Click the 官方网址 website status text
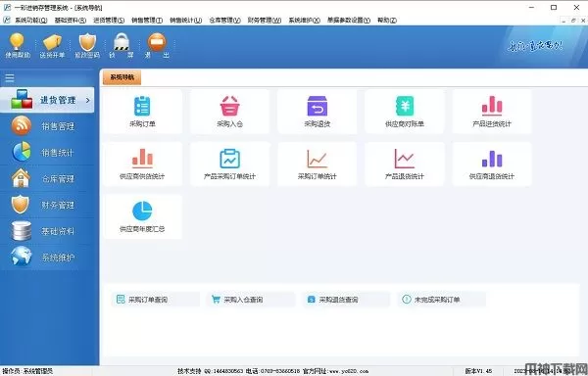The image size is (588, 376). pyautogui.click(x=335, y=371)
